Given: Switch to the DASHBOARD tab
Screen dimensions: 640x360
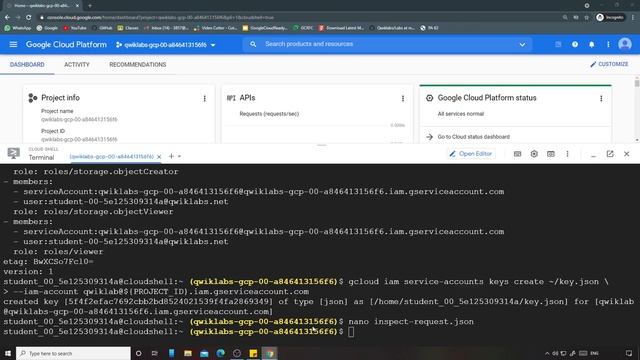Looking at the screenshot, I should tap(27, 64).
